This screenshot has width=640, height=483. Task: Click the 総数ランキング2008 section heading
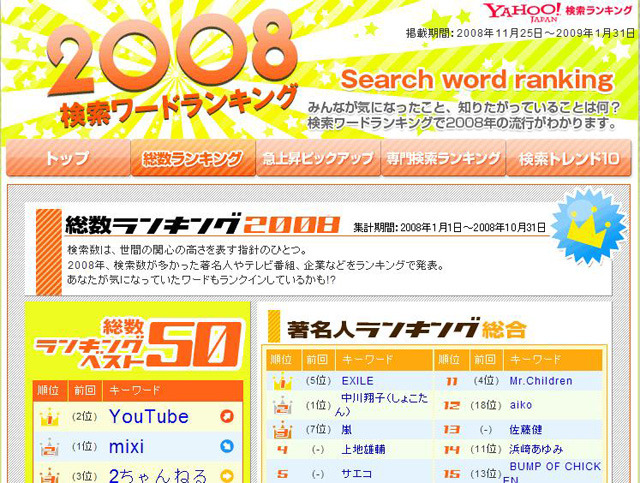202,224
